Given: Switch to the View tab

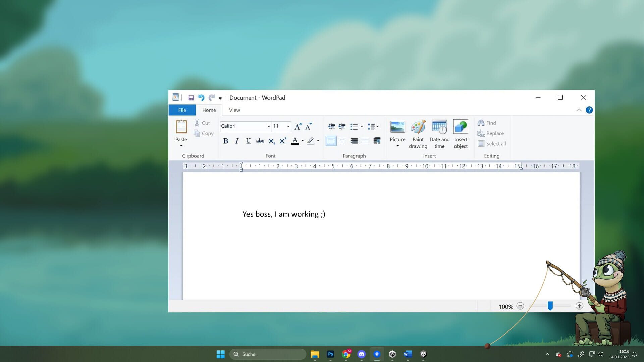Looking at the screenshot, I should (234, 110).
